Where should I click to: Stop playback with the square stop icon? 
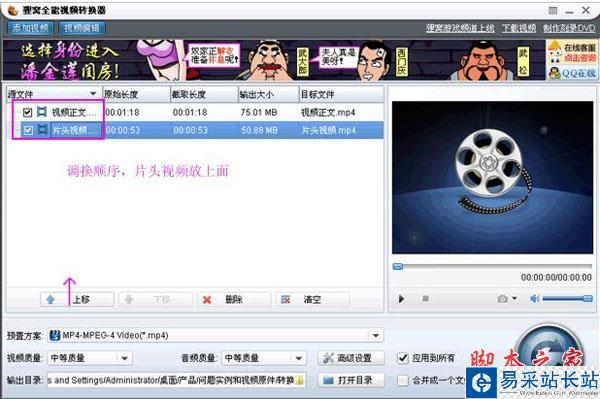click(425, 298)
